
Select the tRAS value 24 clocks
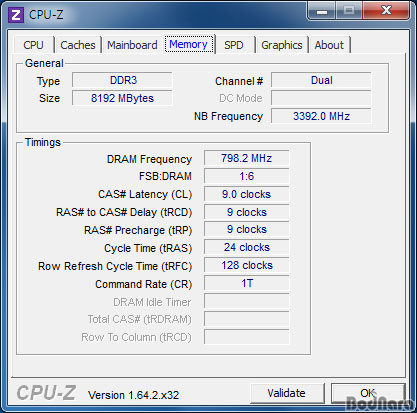[247, 247]
